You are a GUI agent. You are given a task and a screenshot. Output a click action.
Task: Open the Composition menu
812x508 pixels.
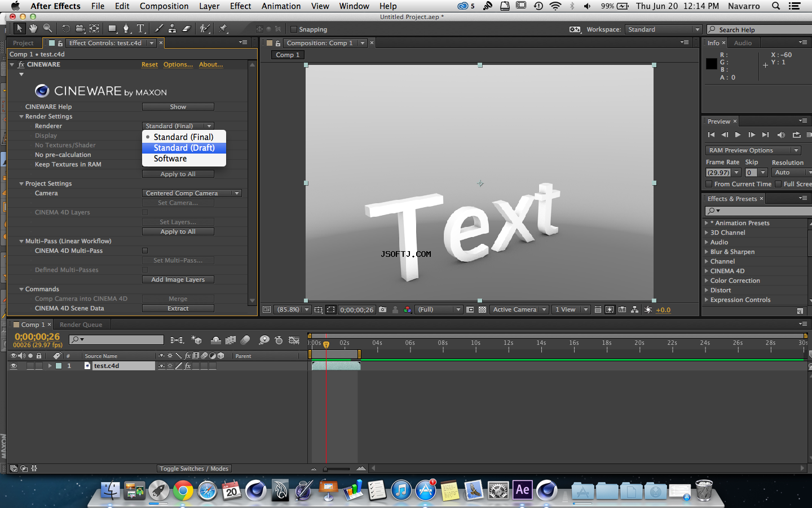tap(164, 6)
